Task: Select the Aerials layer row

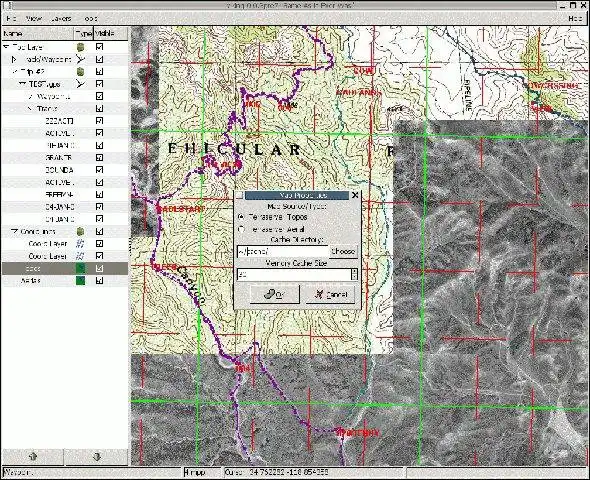Action: pos(65,281)
